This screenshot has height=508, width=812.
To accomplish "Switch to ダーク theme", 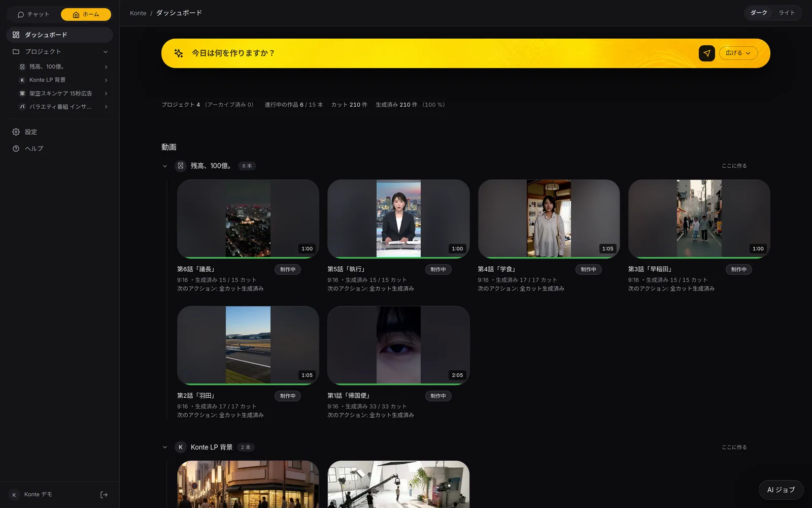I will click(x=759, y=13).
